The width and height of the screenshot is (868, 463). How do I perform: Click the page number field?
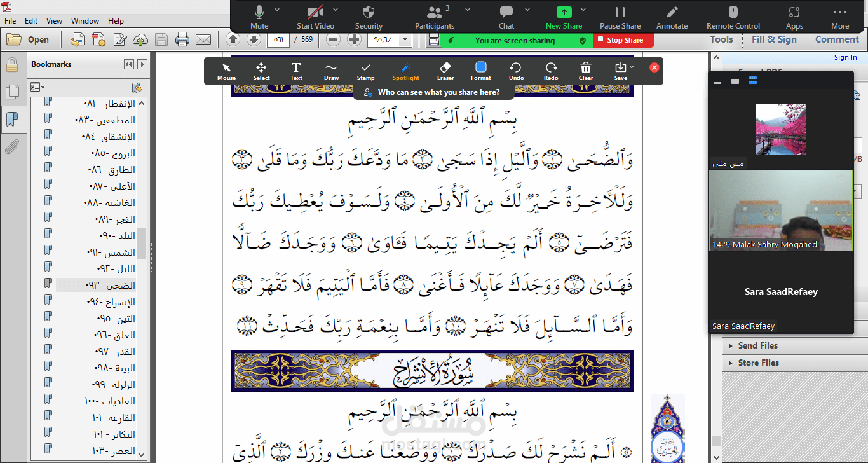pos(278,39)
